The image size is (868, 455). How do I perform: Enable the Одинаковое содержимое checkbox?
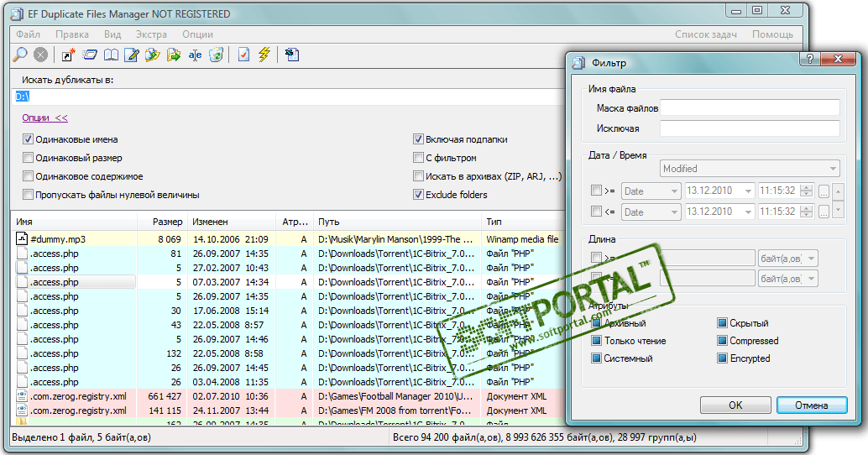28,176
